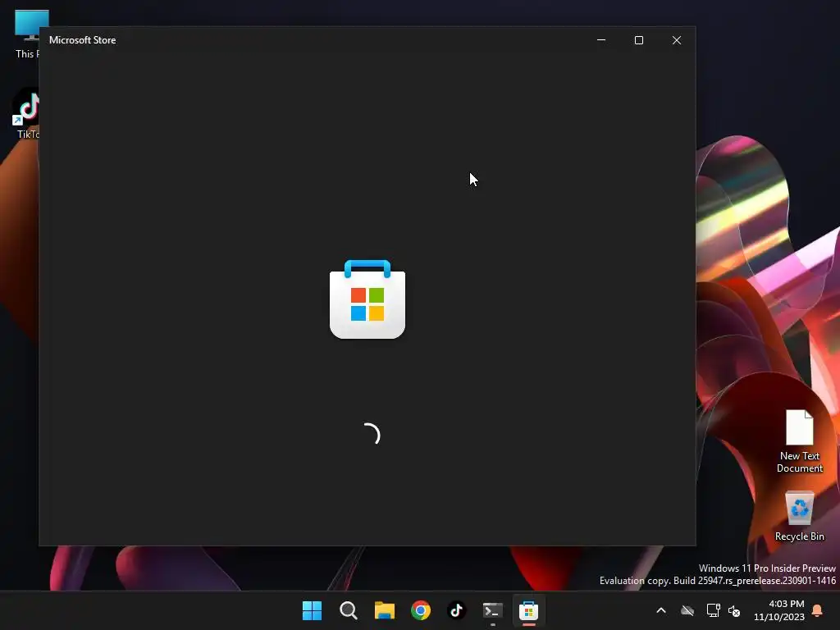Open the OneDrive tray icon

(687, 610)
